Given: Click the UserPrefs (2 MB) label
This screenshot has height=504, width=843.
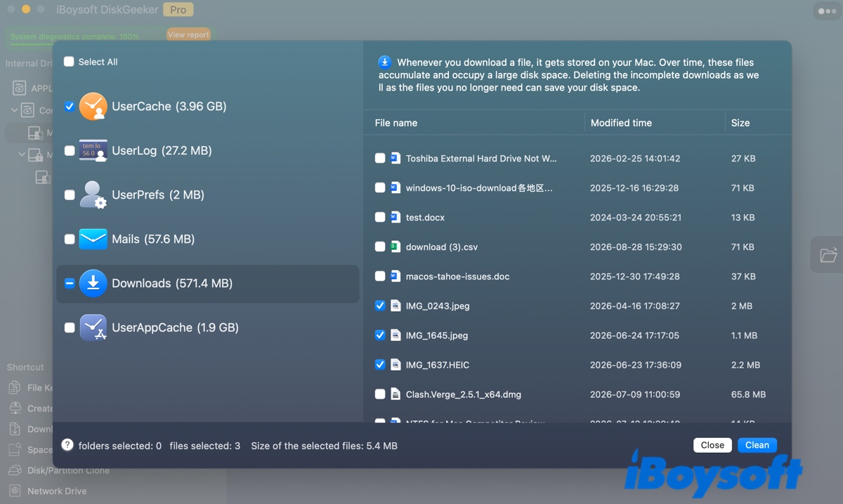Looking at the screenshot, I should pyautogui.click(x=158, y=195).
